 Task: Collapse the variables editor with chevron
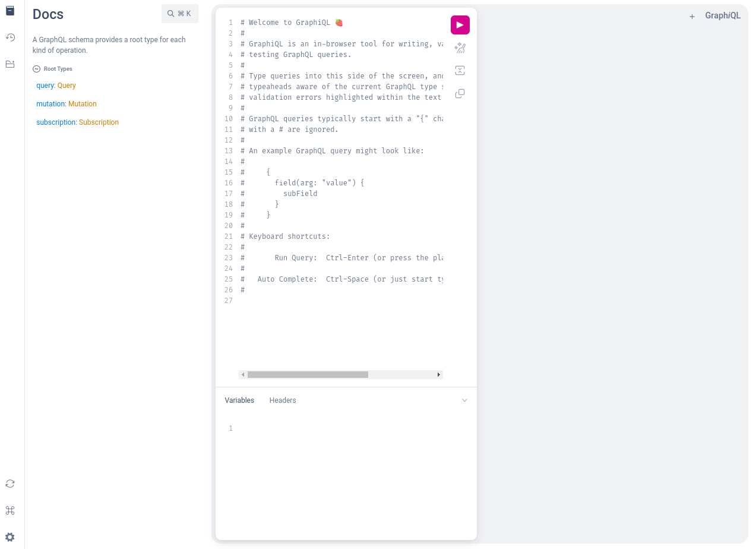point(465,400)
